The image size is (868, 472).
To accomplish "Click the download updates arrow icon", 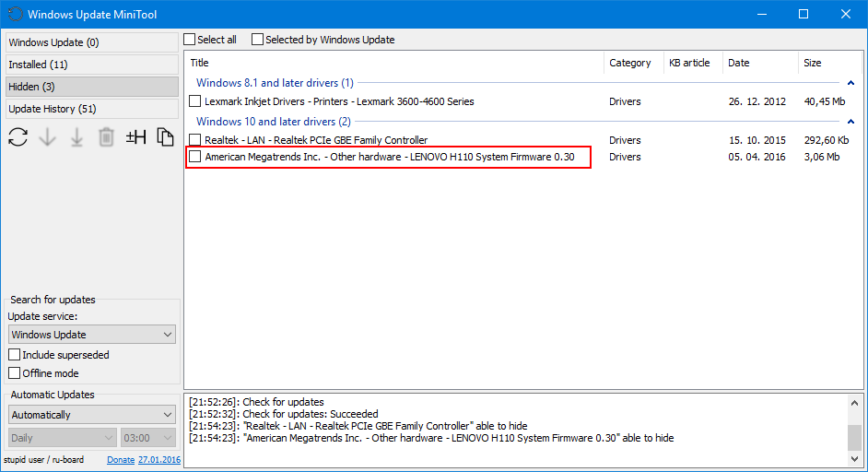I will pos(48,136).
